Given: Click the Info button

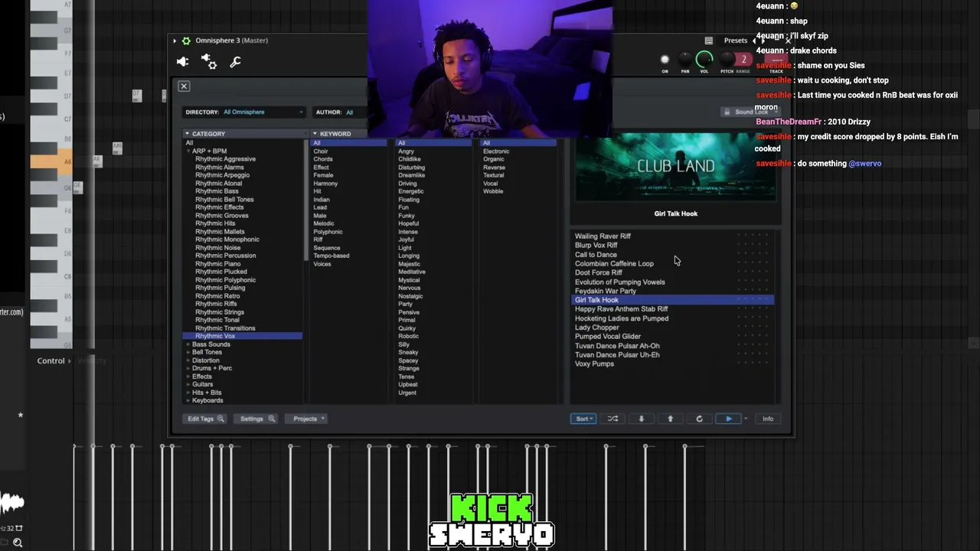Looking at the screenshot, I should click(767, 419).
